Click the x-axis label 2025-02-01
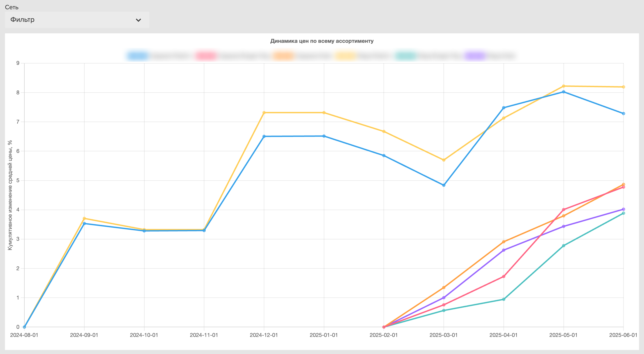 [x=384, y=335]
